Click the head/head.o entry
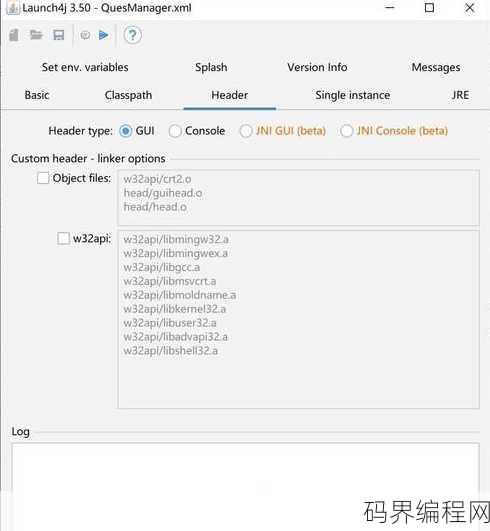The image size is (490, 531). (155, 207)
